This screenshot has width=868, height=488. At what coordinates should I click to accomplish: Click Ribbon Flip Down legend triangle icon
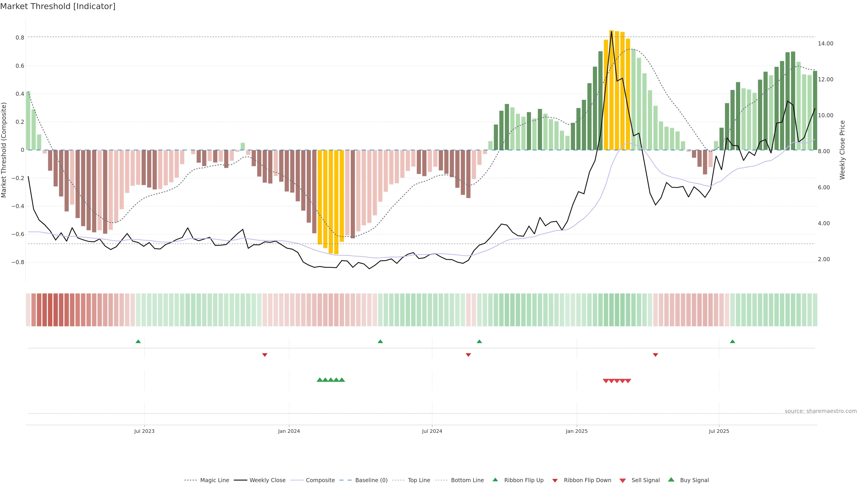point(555,480)
